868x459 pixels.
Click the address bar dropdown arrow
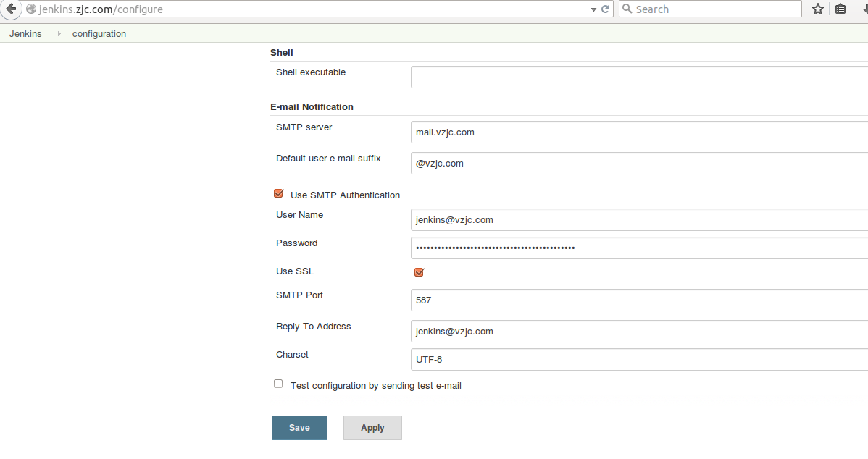click(x=592, y=9)
